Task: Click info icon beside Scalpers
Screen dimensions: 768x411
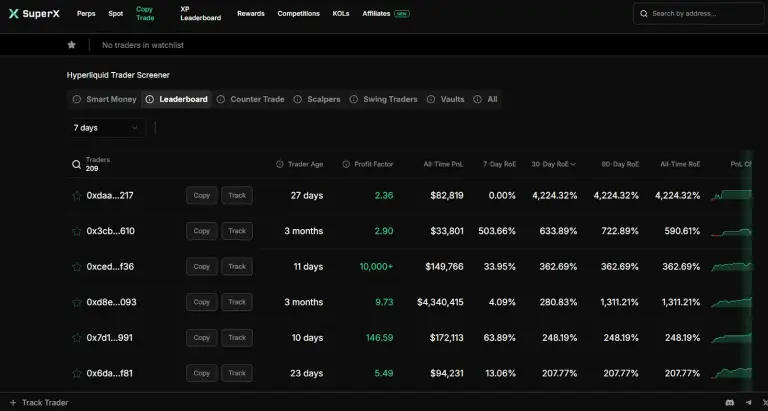Action: click(x=297, y=99)
